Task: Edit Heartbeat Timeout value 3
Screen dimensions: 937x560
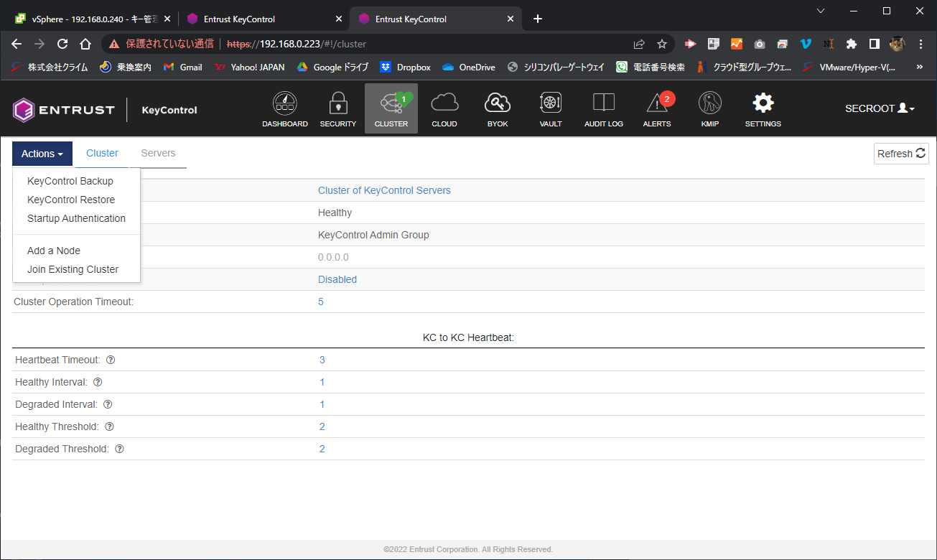Action: pos(322,360)
